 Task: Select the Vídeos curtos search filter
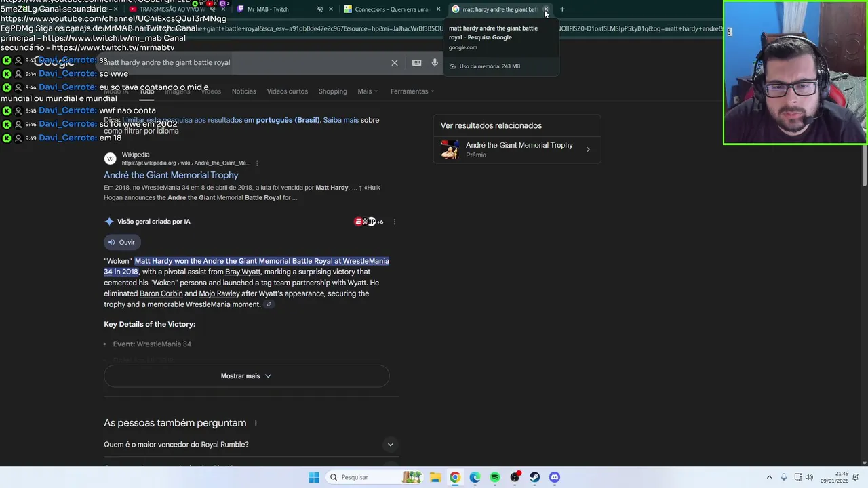click(x=287, y=91)
